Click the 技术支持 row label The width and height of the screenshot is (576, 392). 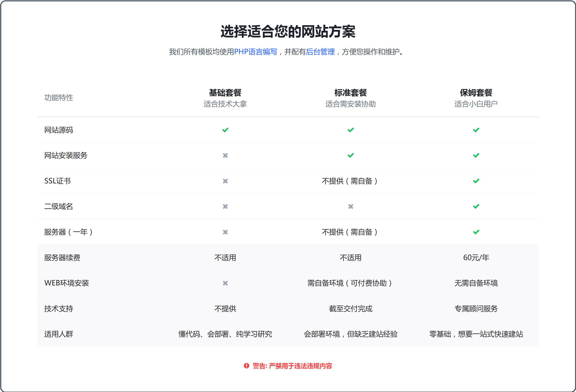click(x=58, y=309)
